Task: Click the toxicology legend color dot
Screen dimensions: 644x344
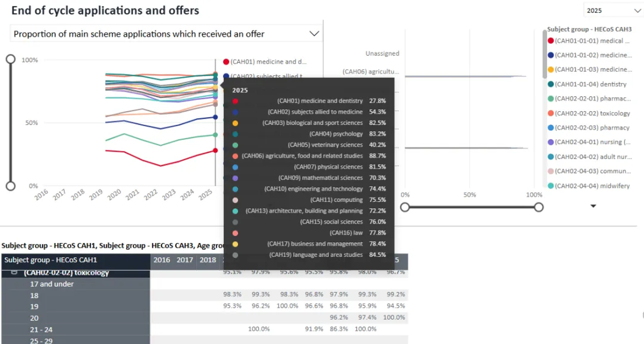Action: [x=551, y=113]
